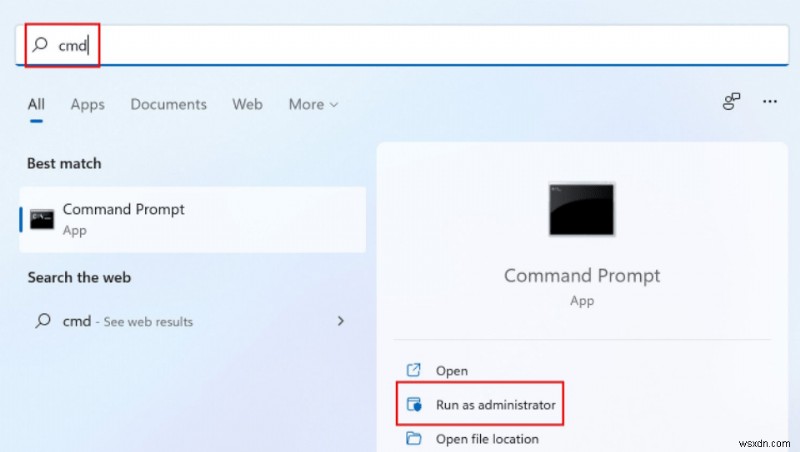The width and height of the screenshot is (800, 452).
Task: Expand the cmd web results chevron arrow
Action: tap(341, 321)
